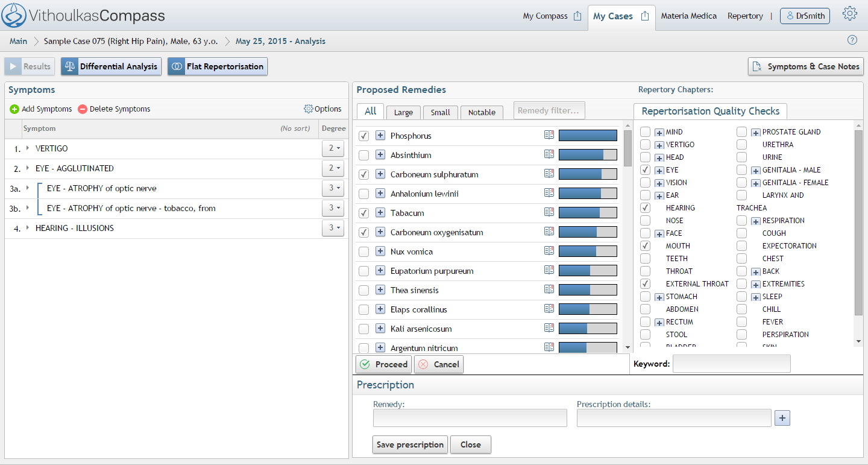
Task: Click the Proceed button
Action: point(384,364)
